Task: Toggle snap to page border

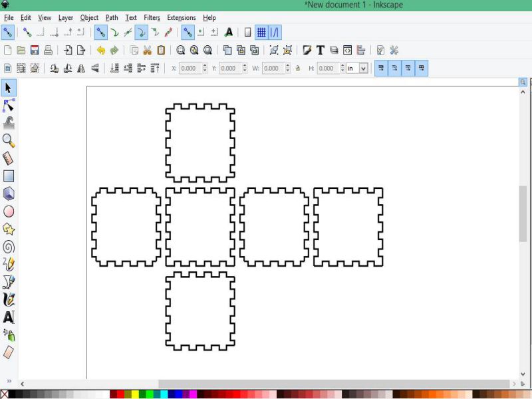Action: 248,33
